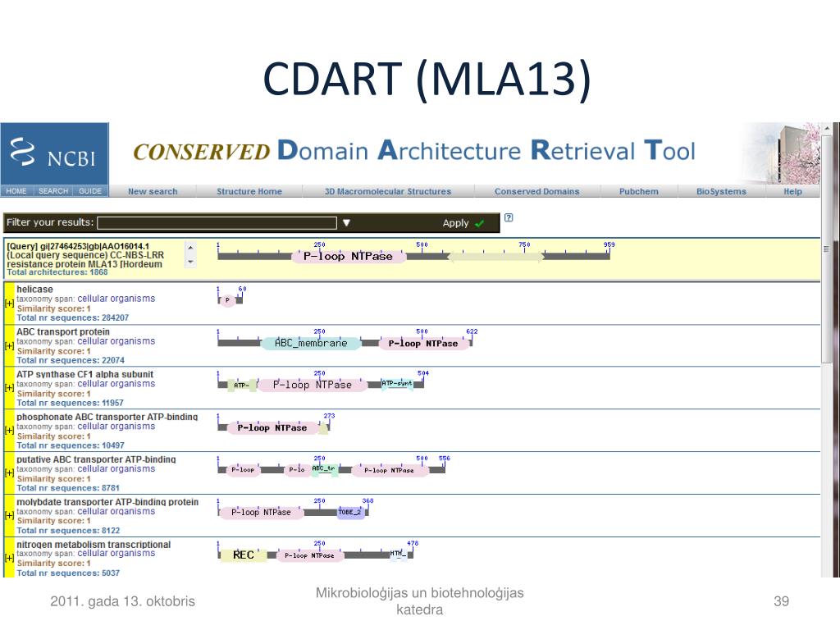Open the filter results dropdown arrow
The height and width of the screenshot is (630, 840).
coord(346,222)
